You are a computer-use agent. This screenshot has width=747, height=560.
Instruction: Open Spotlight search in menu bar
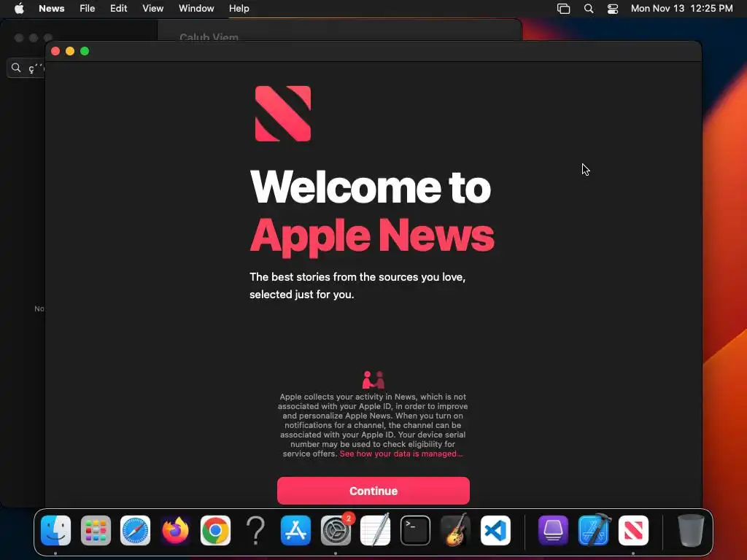point(589,9)
